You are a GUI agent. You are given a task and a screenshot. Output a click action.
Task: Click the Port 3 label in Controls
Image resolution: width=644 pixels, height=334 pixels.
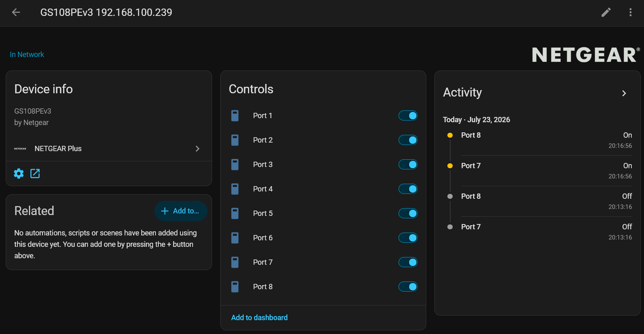pos(263,165)
